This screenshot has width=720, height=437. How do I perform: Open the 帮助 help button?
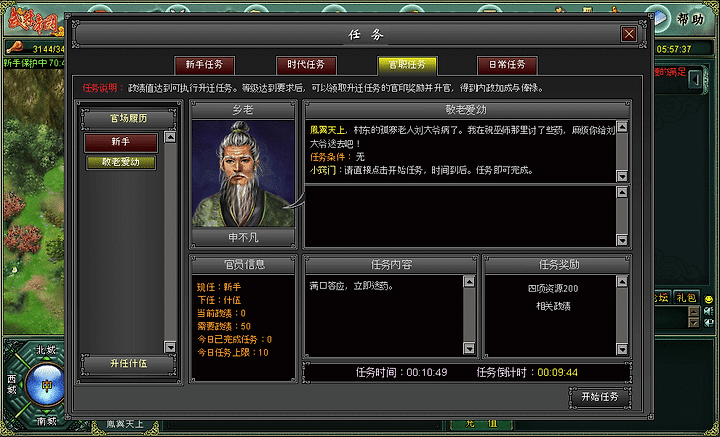(690, 19)
